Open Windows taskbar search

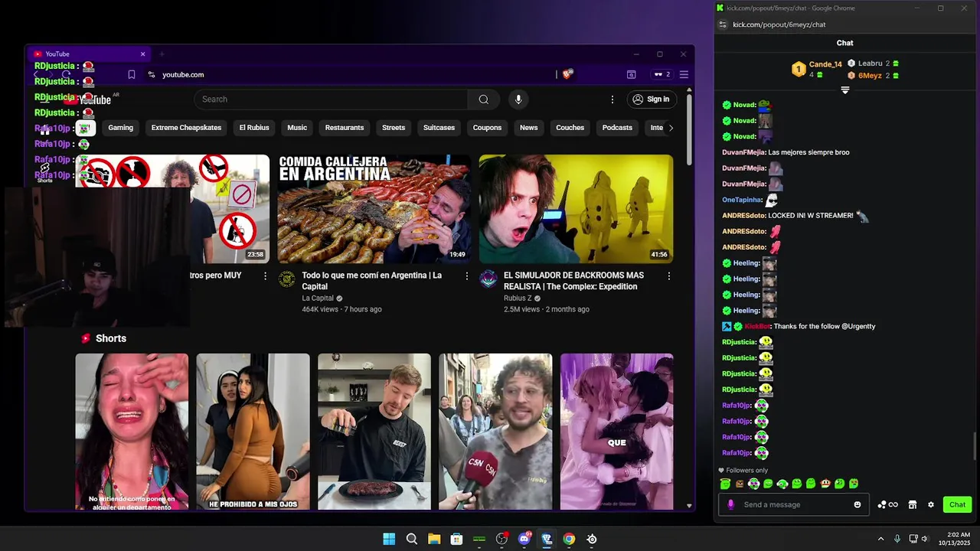coord(412,539)
